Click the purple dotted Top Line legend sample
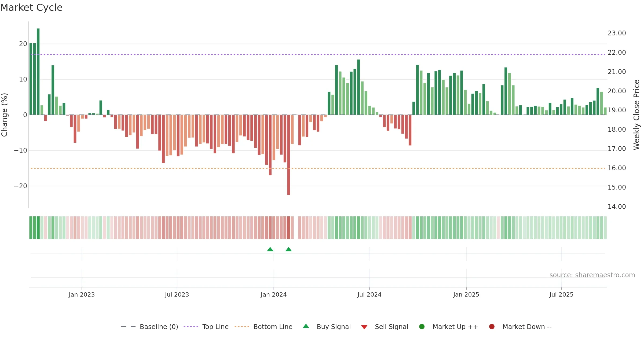This screenshot has width=644, height=362. (191, 327)
